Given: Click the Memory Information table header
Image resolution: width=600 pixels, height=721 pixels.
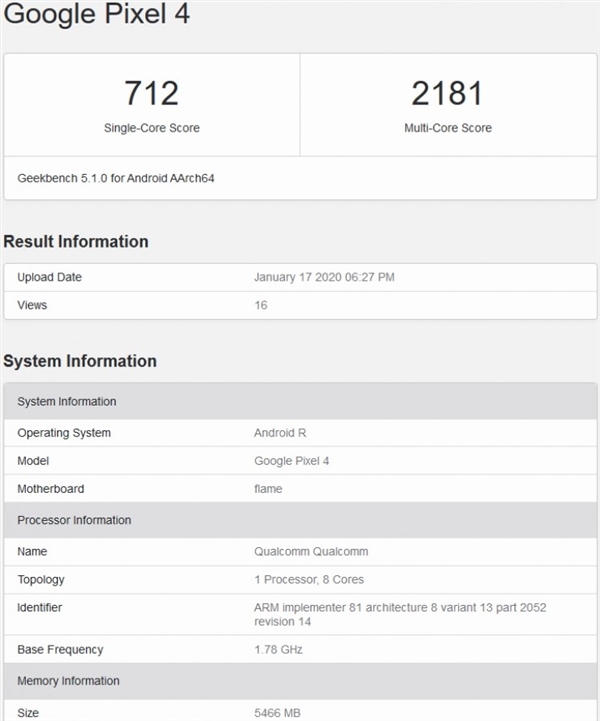Looking at the screenshot, I should pyautogui.click(x=68, y=681).
